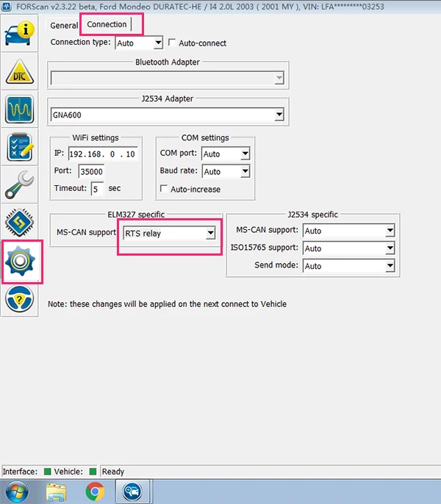
Task: Click the J2534 specific group label
Action: coord(312,215)
